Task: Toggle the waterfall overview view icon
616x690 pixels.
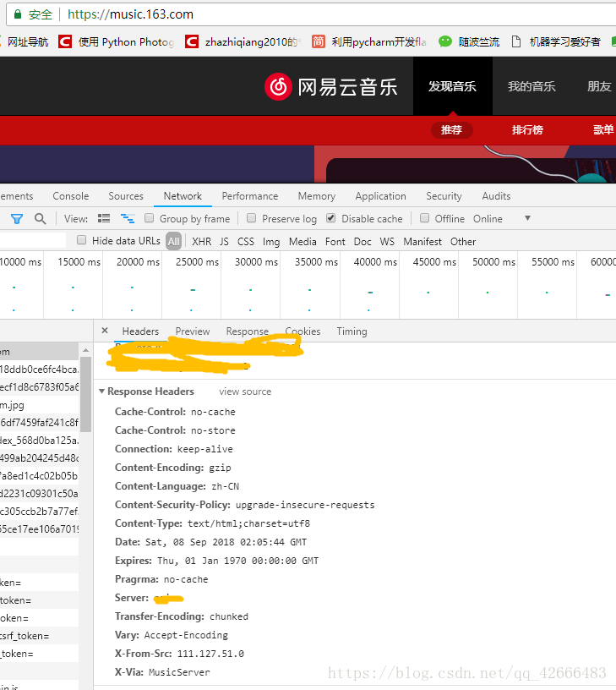Action: 128,218
